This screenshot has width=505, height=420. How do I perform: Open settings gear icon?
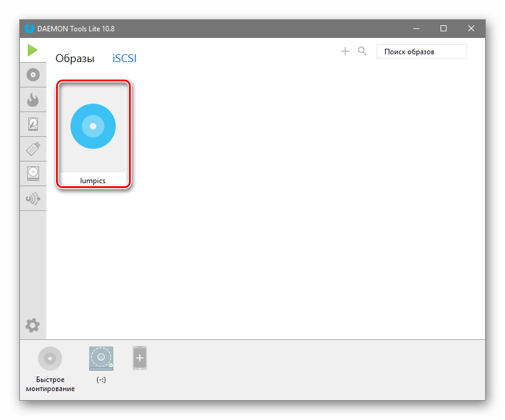pos(33,325)
